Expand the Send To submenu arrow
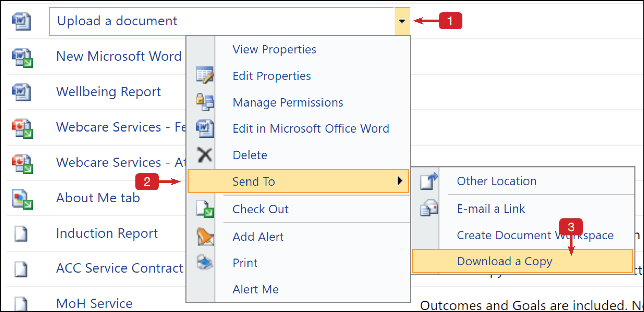 [400, 181]
